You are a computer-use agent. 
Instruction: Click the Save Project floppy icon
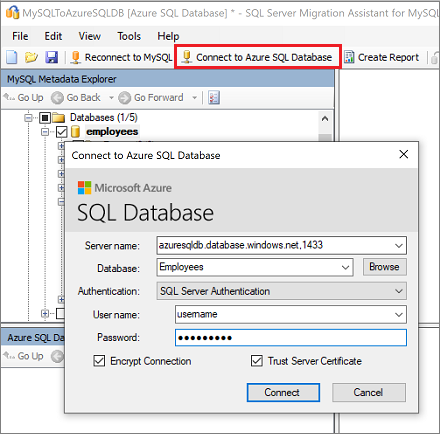click(52, 57)
